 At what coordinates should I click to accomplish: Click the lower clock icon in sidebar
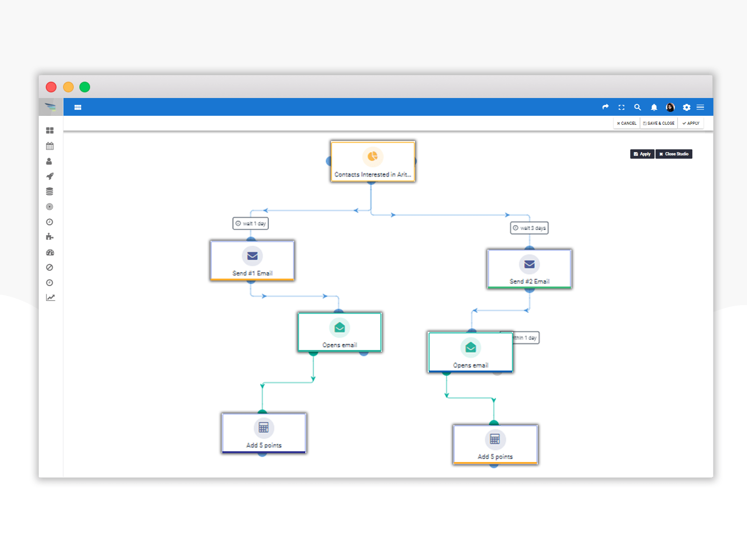49,283
